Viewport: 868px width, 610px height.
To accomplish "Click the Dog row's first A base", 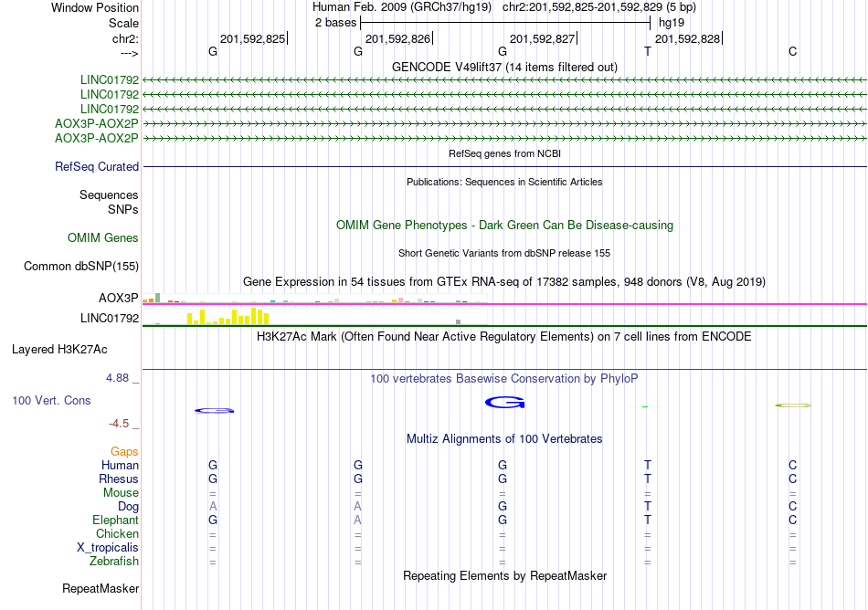I will [213, 506].
